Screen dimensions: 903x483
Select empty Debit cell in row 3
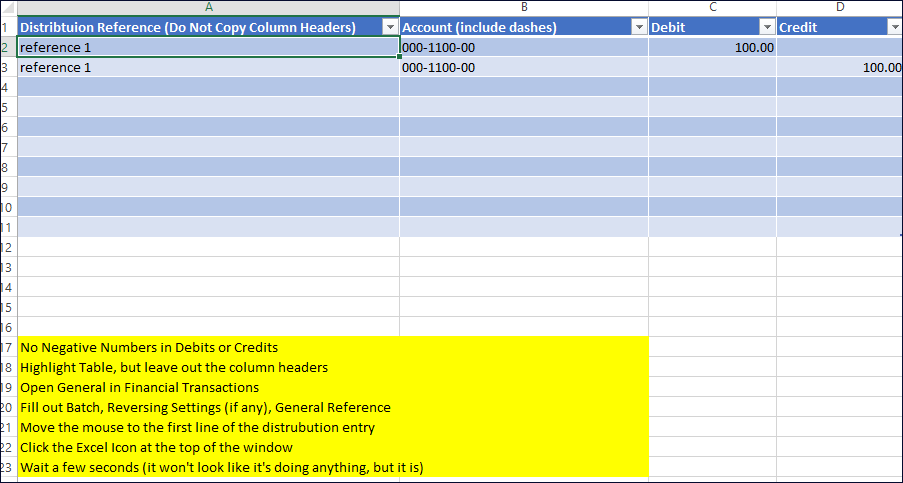point(712,67)
